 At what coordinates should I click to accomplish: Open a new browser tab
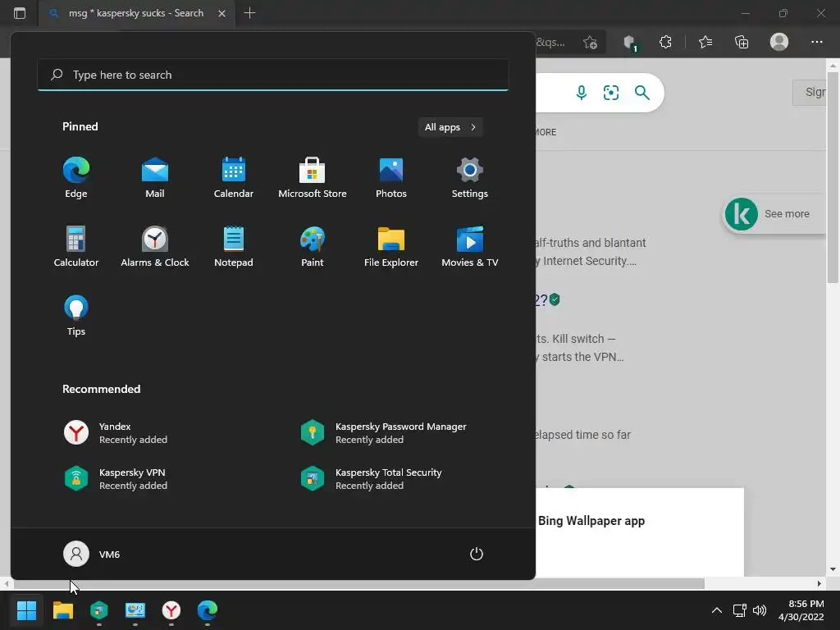click(x=249, y=13)
